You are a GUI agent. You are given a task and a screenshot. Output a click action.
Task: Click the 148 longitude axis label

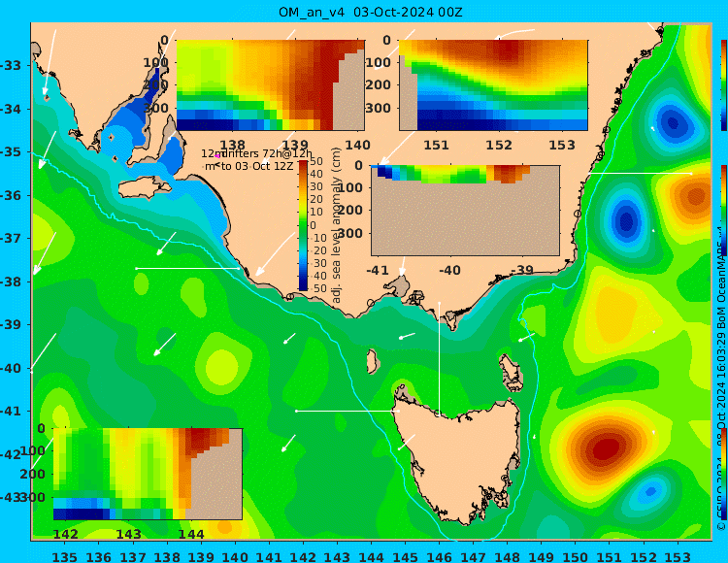coord(508,556)
